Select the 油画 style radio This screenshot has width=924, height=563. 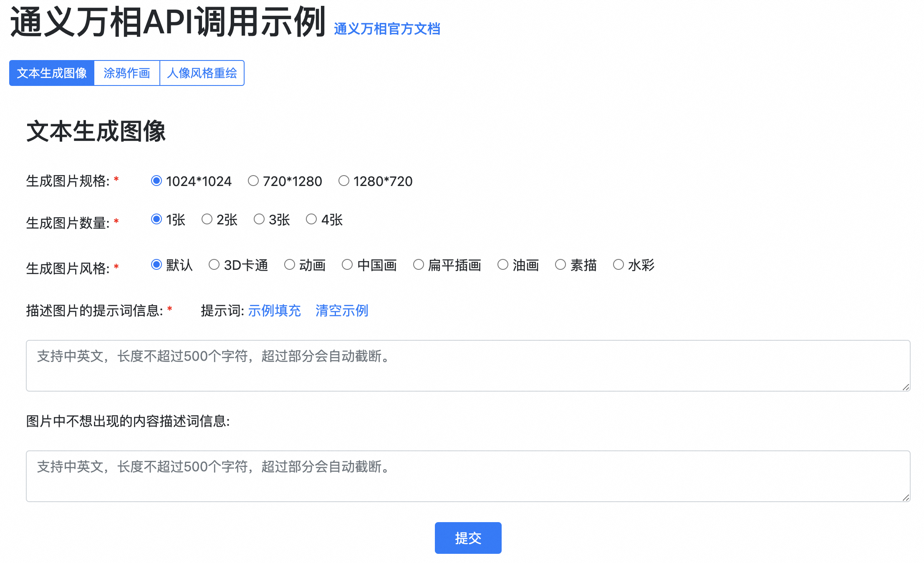click(x=503, y=264)
